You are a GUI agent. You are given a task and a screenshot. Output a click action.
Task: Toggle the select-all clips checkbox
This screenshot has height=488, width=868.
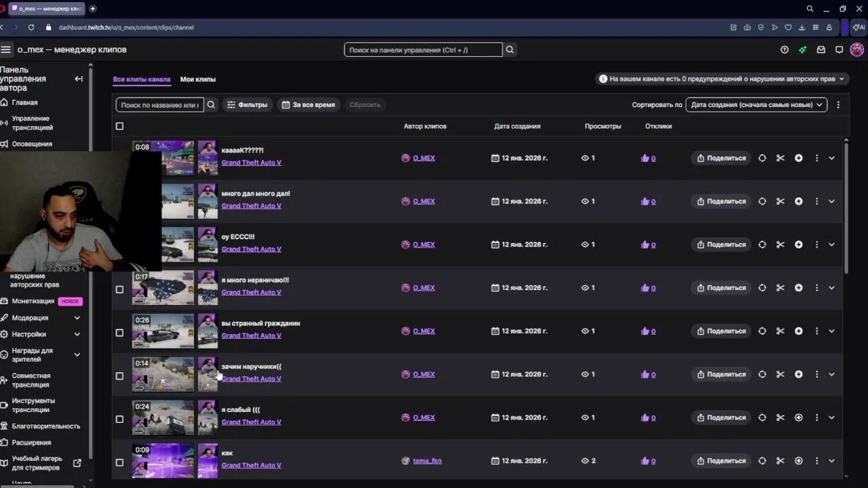119,126
